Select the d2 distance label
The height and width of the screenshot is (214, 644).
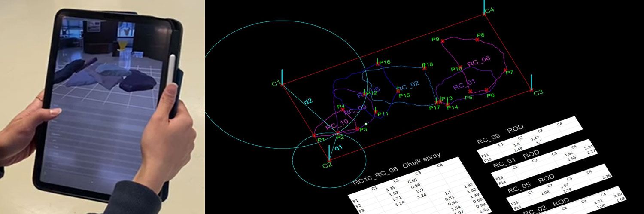308,102
